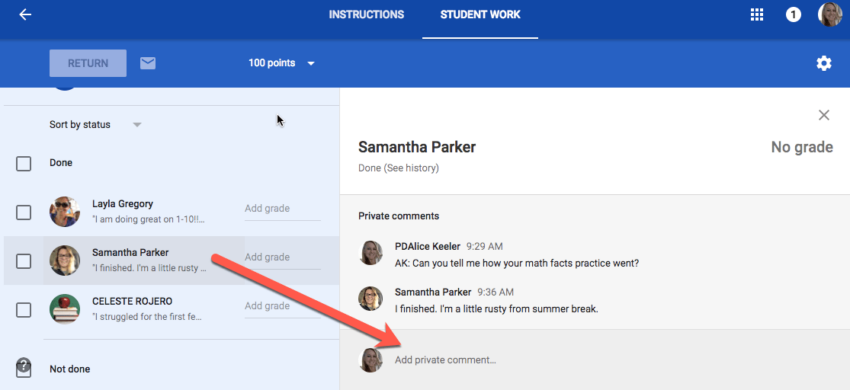850x390 pixels.
Task: Click the 9:29 AM timestamp
Action: (x=484, y=247)
